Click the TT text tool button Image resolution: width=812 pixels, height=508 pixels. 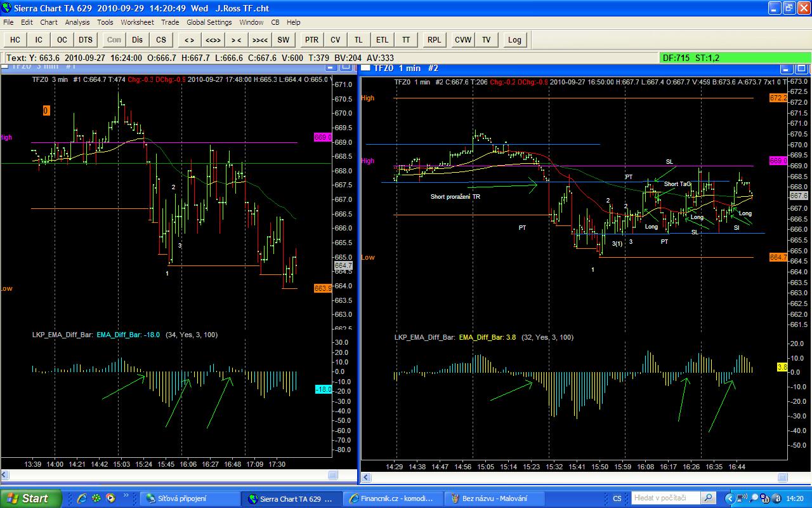click(x=406, y=40)
